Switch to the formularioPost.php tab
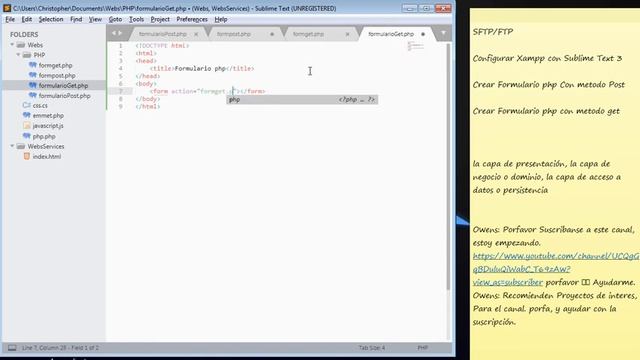The width and height of the screenshot is (640, 360). tap(162, 34)
